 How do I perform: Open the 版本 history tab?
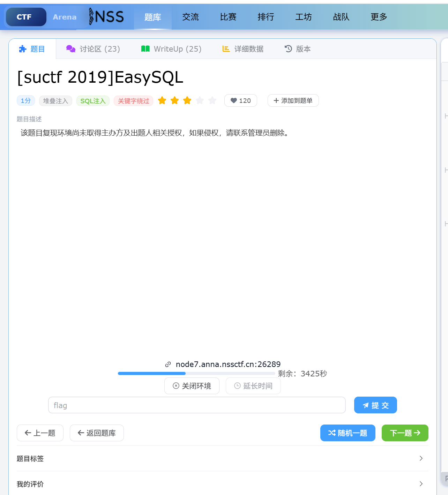point(298,49)
